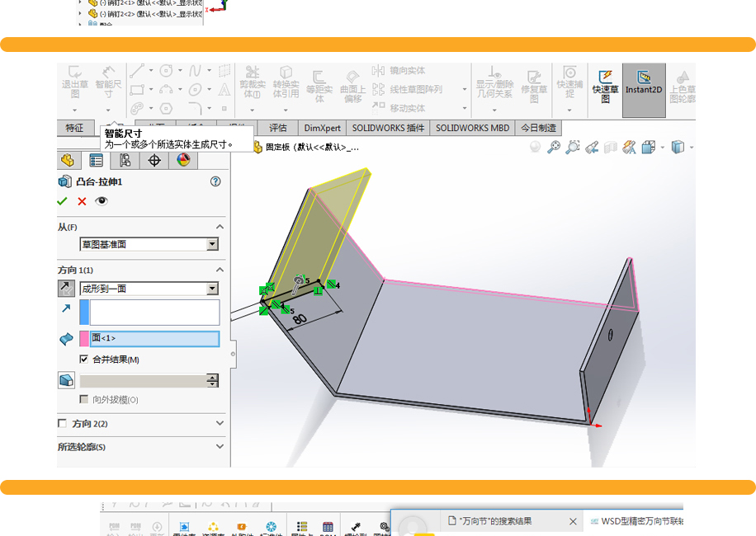Click 镜向实体 Mirror Entities
Image resolution: width=756 pixels, height=536 pixels.
point(399,71)
